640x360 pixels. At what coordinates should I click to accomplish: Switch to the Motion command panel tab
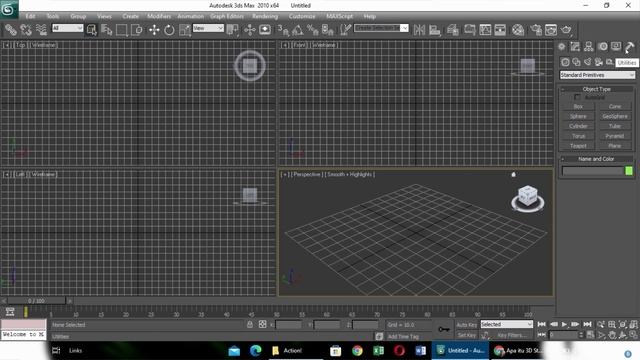click(x=602, y=47)
